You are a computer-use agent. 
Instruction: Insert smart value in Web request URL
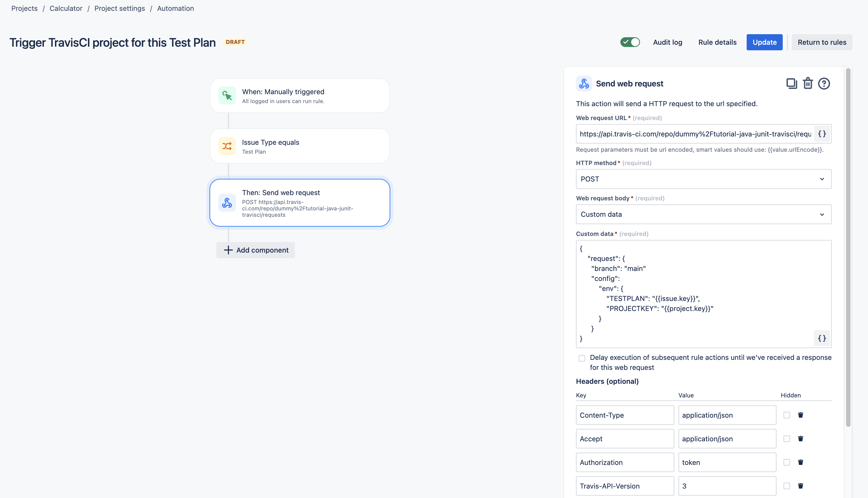click(x=822, y=134)
